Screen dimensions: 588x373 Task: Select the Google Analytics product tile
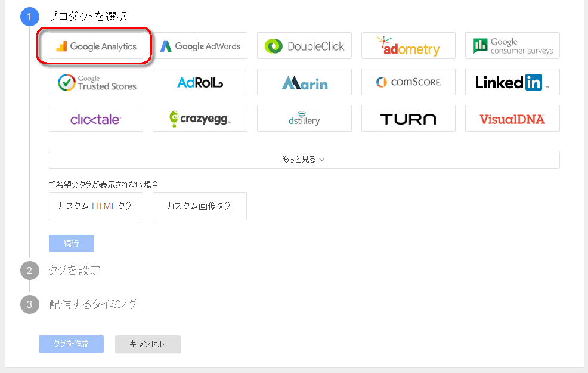[96, 46]
